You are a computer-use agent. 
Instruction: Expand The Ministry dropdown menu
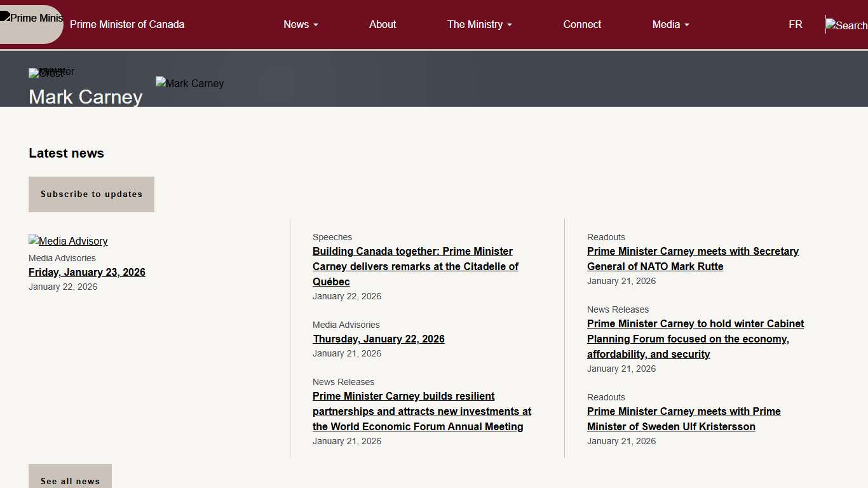tap(479, 24)
